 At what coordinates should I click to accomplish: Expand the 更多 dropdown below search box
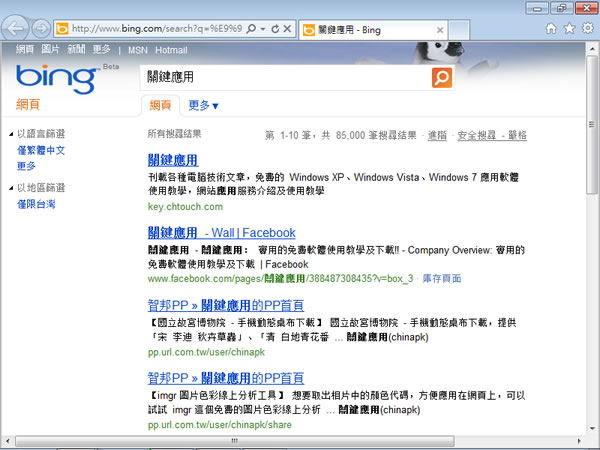point(203,105)
